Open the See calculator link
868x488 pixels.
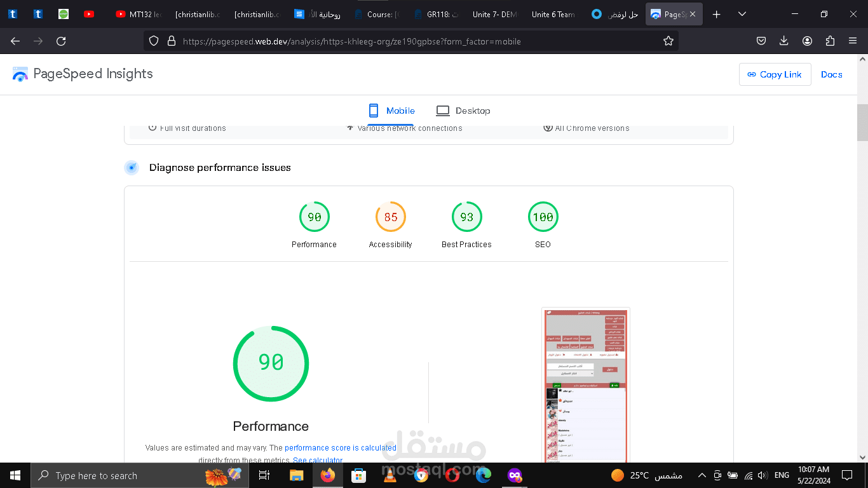click(x=317, y=460)
